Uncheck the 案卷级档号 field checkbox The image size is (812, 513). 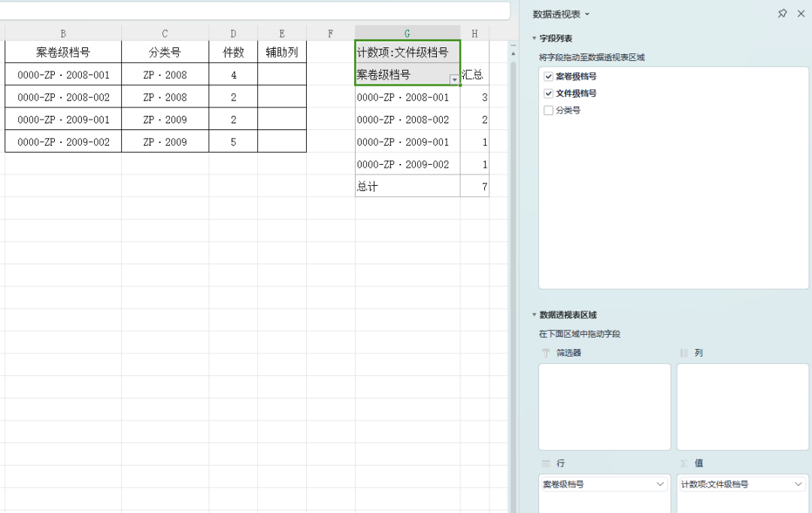[548, 77]
